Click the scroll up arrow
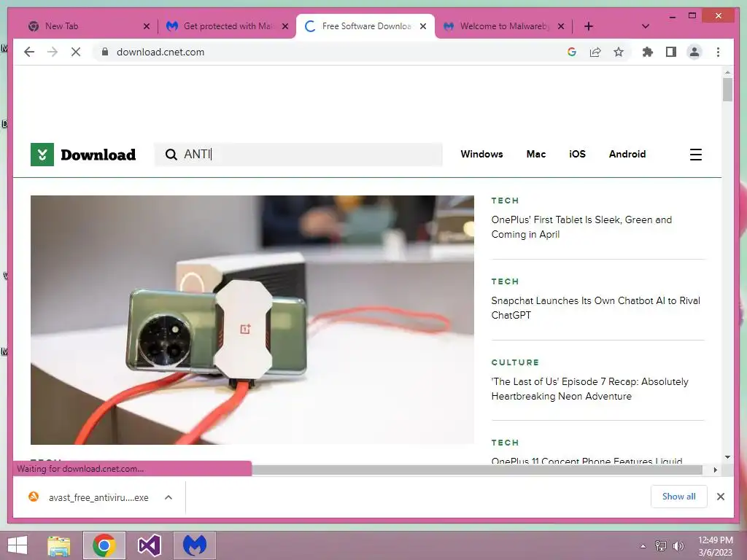The image size is (747, 560). (727, 72)
